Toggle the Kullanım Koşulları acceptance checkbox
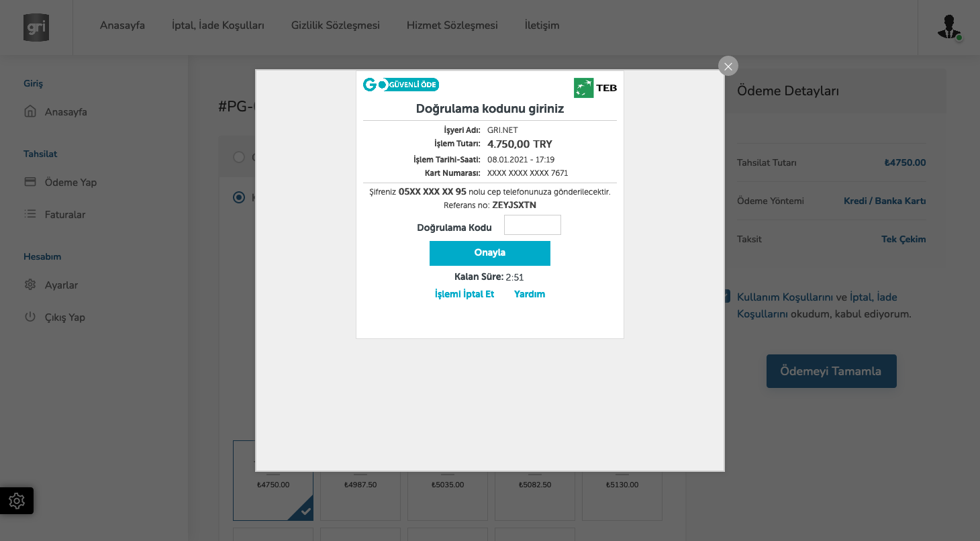The image size is (980, 541). [726, 297]
